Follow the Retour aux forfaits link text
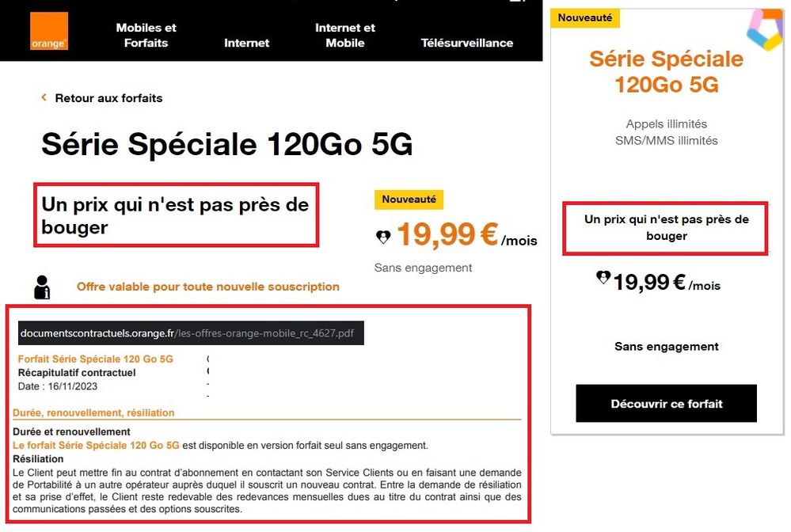Screen dimensions: 791x532 point(108,98)
